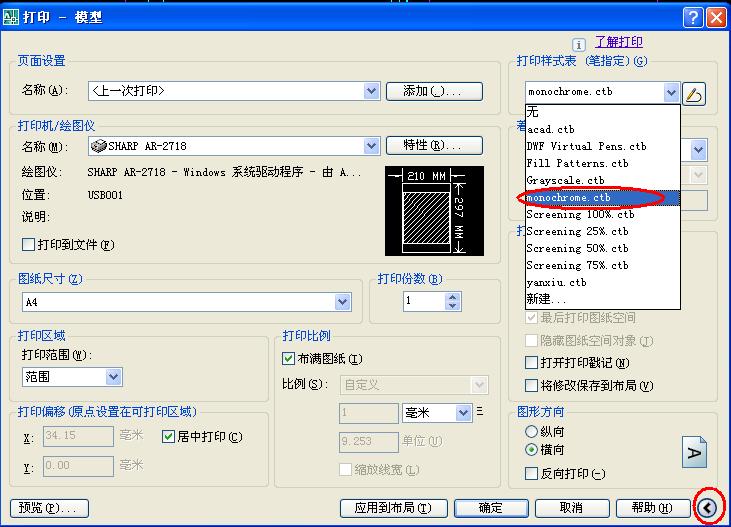Viewport: 731px width, 527px height.
Task: Click the paper preview thumbnail
Action: [x=433, y=210]
